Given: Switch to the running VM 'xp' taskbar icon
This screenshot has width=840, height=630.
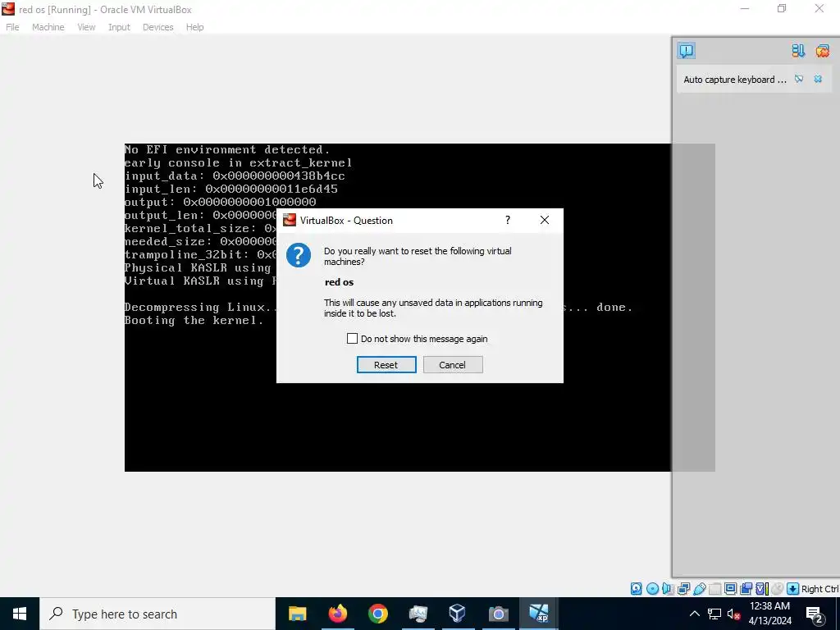Looking at the screenshot, I should pyautogui.click(x=538, y=614).
